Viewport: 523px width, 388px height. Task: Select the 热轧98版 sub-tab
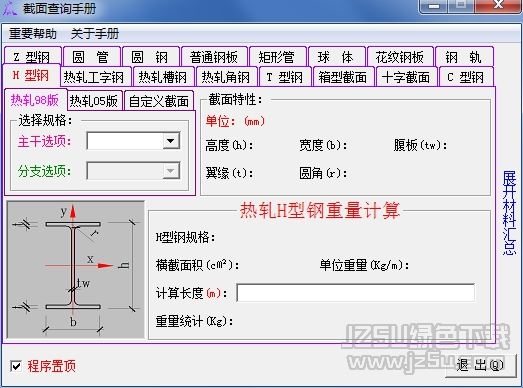[x=35, y=100]
